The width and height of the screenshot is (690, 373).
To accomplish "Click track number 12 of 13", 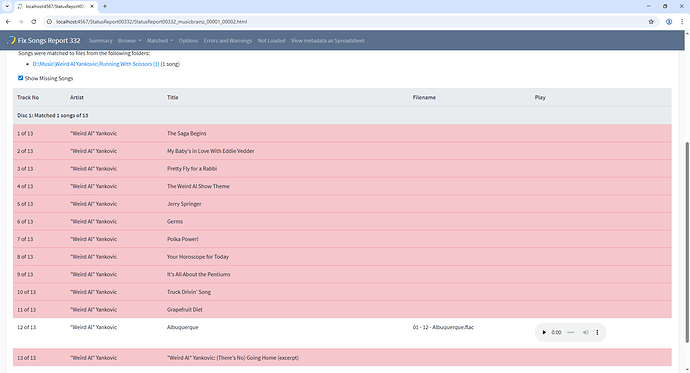I will tap(26, 327).
